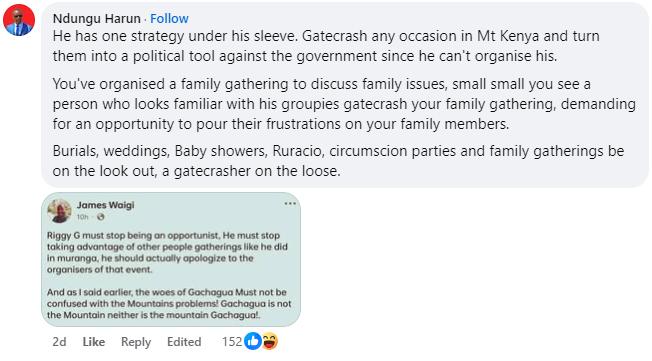Click the laughing Haha reaction emoji
Viewport: 652px width, 361px height.
click(270, 341)
